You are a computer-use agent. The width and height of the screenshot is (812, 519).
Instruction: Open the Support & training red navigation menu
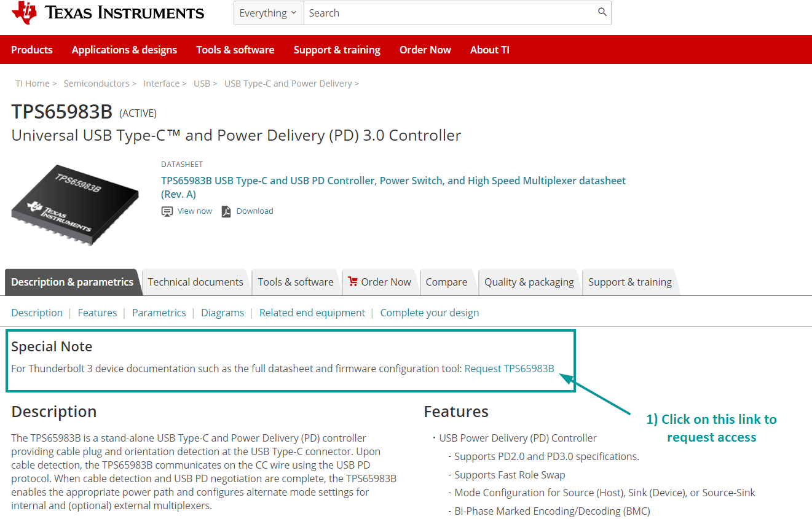[x=337, y=50]
